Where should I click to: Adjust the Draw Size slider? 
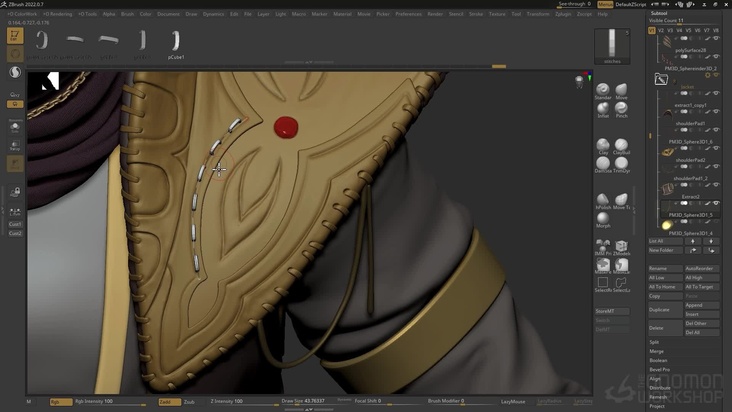tap(298, 402)
